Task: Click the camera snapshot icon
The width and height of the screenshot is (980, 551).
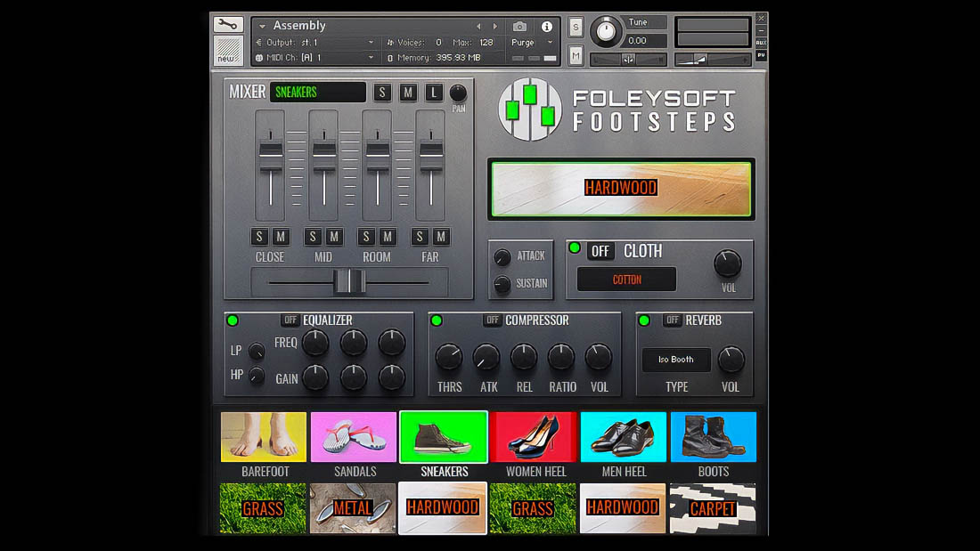Action: (520, 27)
